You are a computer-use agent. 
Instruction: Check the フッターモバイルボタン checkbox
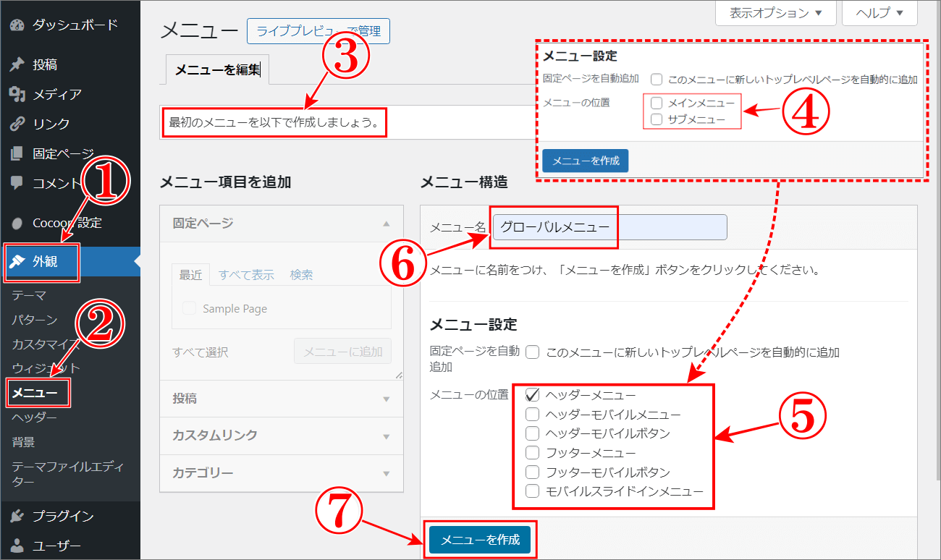pyautogui.click(x=533, y=472)
